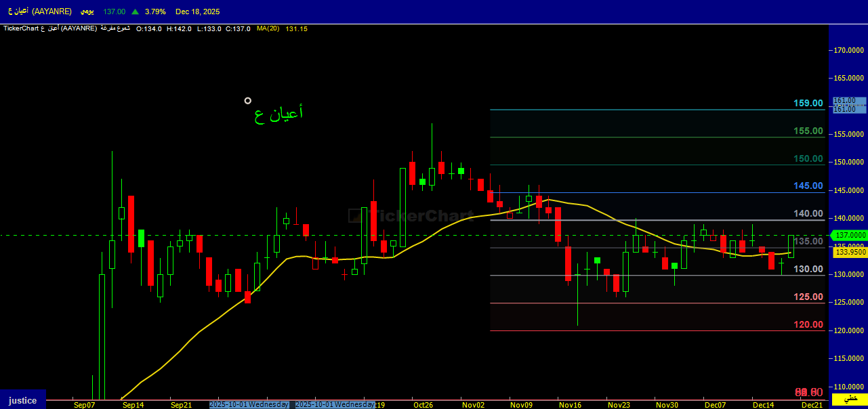Screen dimensions: 868x409
Task: Click the left 2025-10-01 Wednesday date marker
Action: 249,404
